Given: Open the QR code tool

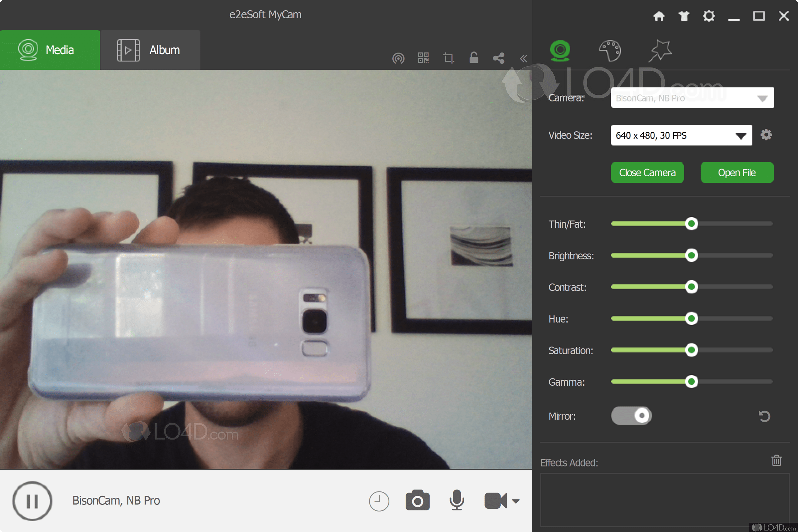Looking at the screenshot, I should (423, 58).
